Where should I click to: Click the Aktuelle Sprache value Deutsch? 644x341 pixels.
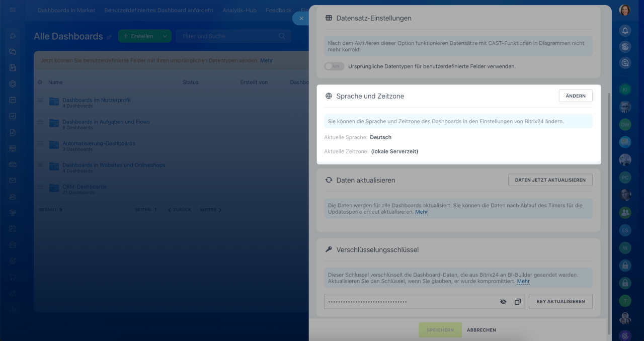(x=380, y=137)
